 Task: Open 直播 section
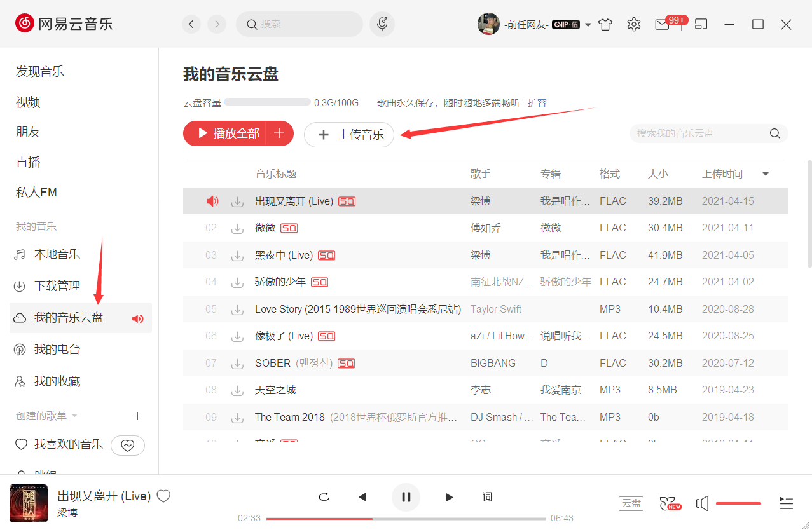[x=28, y=162]
